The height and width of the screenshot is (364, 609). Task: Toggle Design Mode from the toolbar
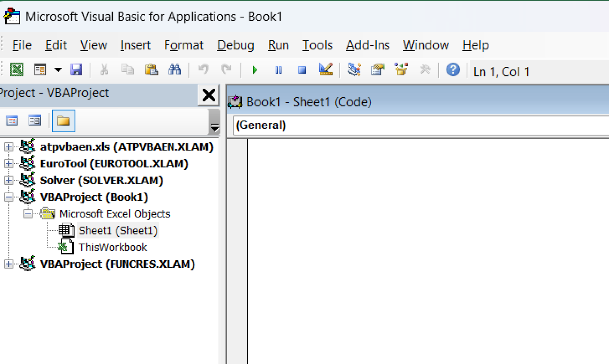326,69
